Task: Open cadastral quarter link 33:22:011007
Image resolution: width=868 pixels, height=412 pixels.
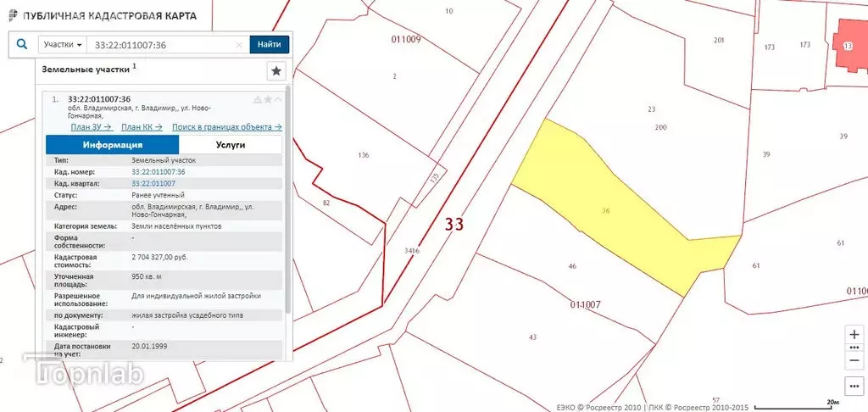Action: click(x=153, y=183)
